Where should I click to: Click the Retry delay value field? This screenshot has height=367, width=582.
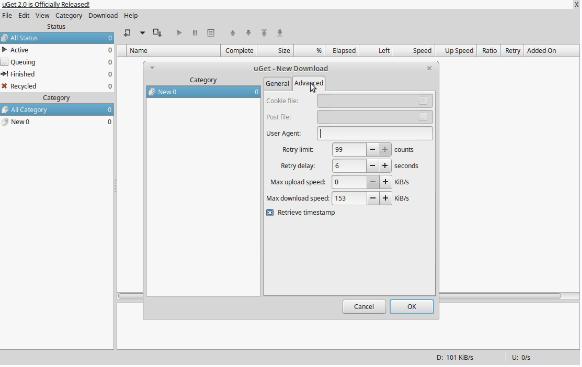(x=349, y=166)
